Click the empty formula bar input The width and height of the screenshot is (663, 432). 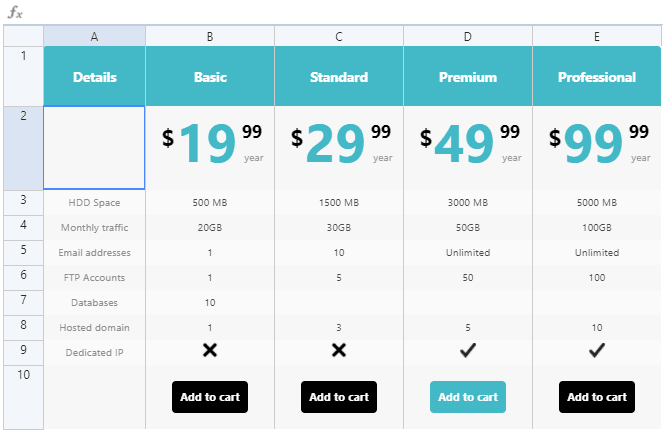pyautogui.click(x=340, y=13)
